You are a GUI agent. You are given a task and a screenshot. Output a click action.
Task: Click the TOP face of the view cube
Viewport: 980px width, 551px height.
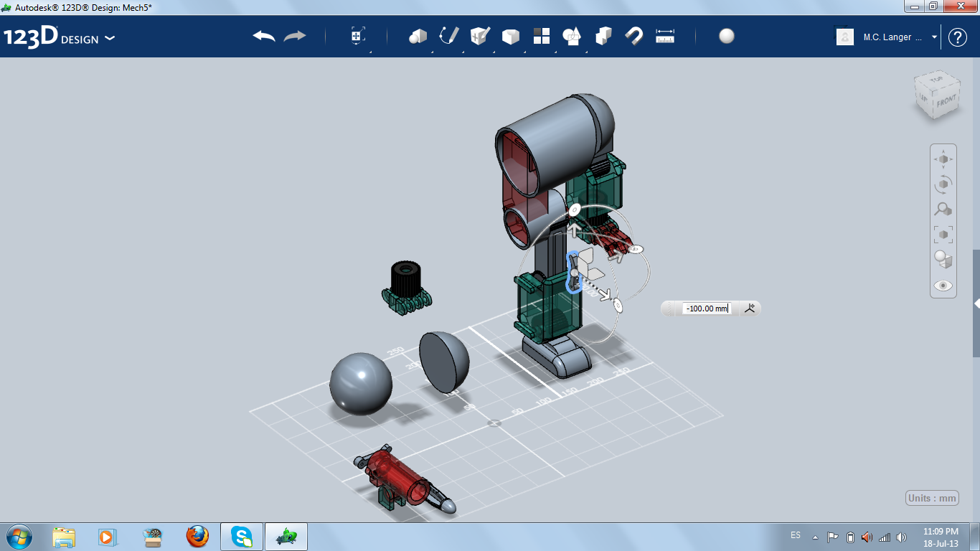[x=936, y=81]
